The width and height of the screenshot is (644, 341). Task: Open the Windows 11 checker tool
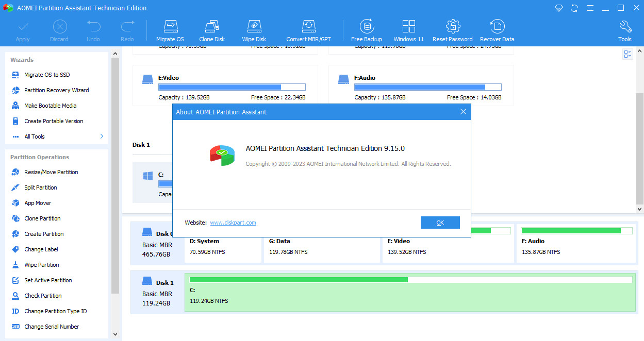point(408,31)
